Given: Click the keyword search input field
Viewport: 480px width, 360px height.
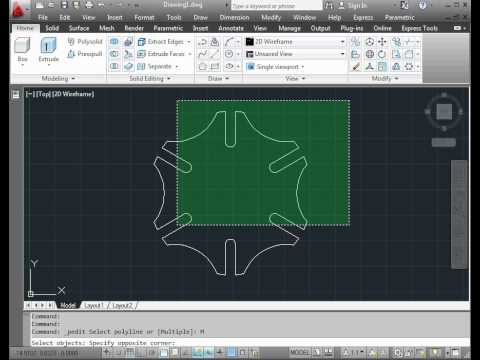Looking at the screenshot, I should point(276,6).
